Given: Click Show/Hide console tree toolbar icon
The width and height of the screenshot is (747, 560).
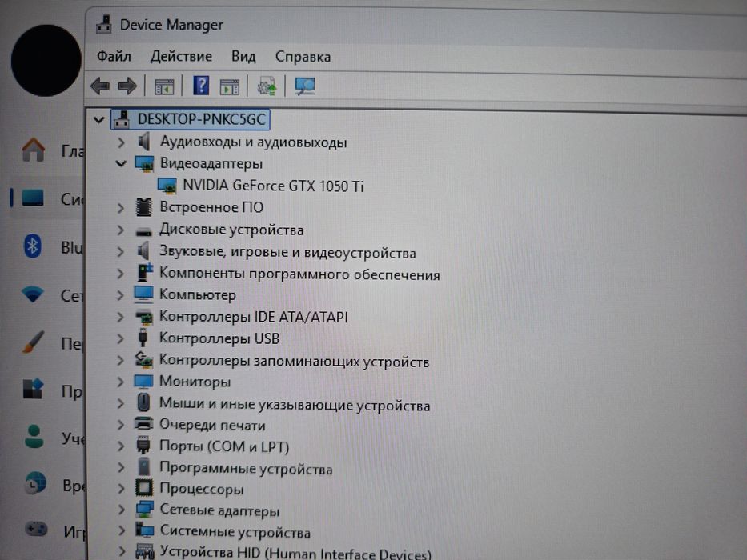Looking at the screenshot, I should (164, 87).
